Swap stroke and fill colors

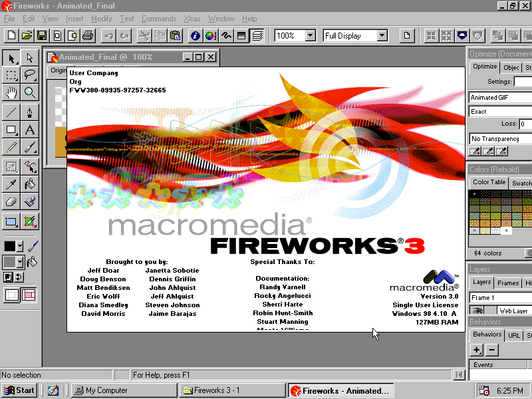(x=19, y=277)
